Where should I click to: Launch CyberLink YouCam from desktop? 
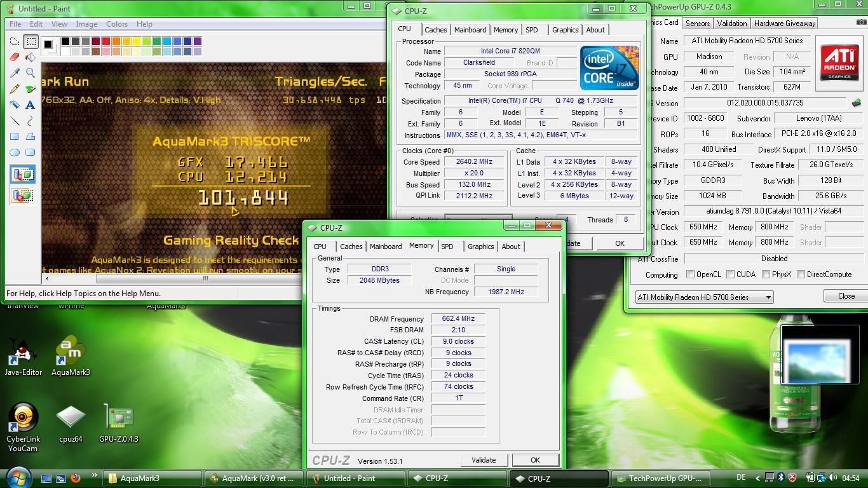(x=23, y=427)
